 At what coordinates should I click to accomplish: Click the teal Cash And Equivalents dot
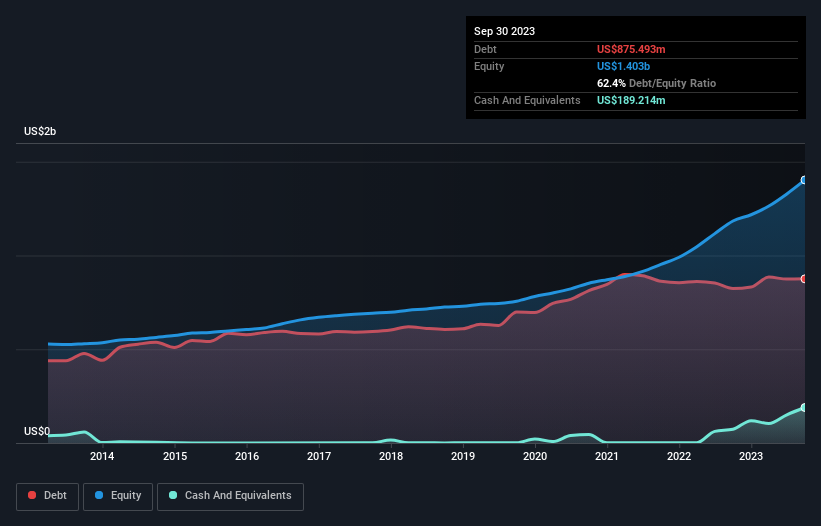tap(173, 495)
